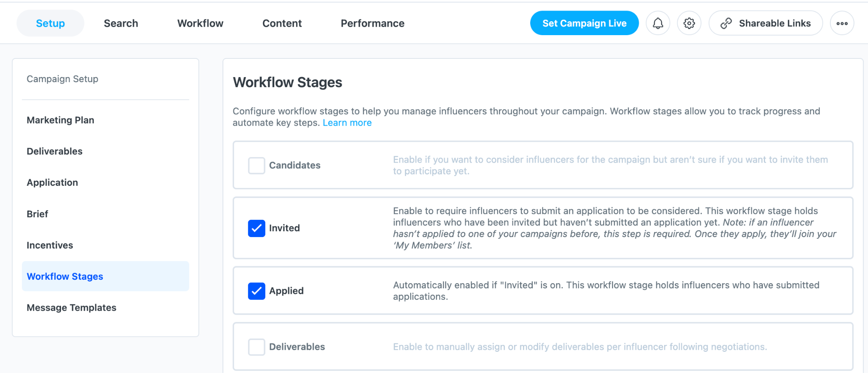The width and height of the screenshot is (868, 373).
Task: Switch to the Search tab
Action: point(121,23)
